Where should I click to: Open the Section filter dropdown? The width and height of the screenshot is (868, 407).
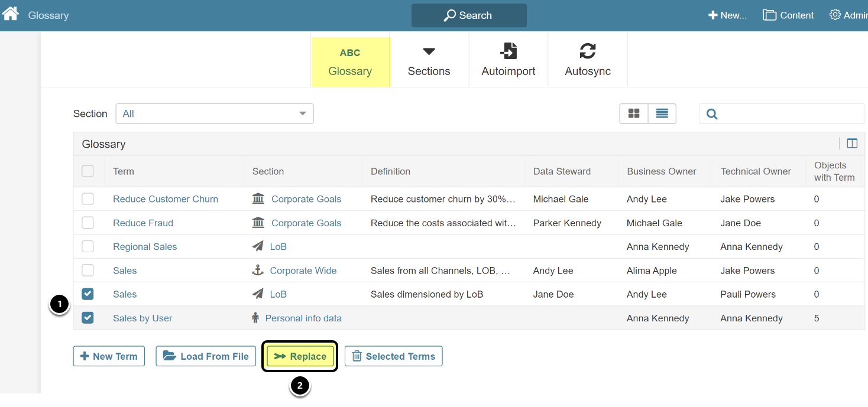215,113
